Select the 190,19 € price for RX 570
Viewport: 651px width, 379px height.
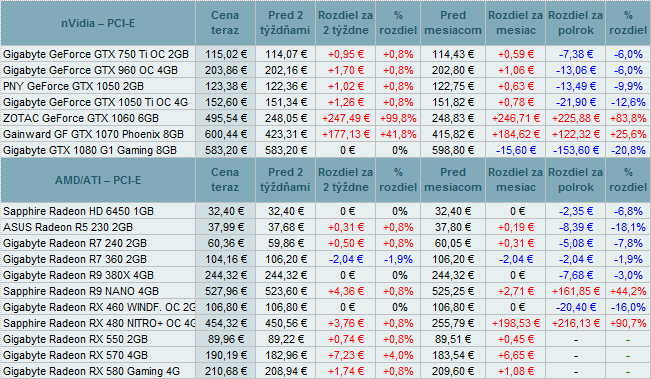[225, 355]
